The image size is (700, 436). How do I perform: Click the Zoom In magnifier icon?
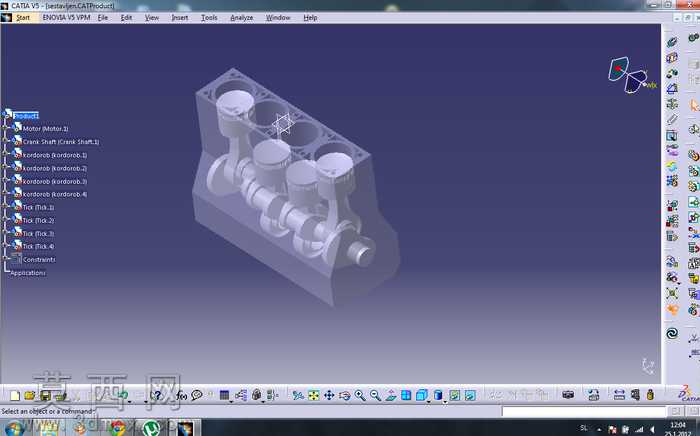pyautogui.click(x=360, y=395)
